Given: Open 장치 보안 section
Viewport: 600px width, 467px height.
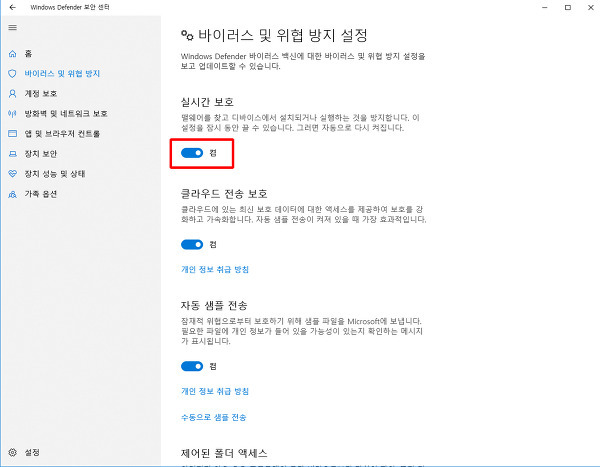Looking at the screenshot, I should (x=41, y=154).
